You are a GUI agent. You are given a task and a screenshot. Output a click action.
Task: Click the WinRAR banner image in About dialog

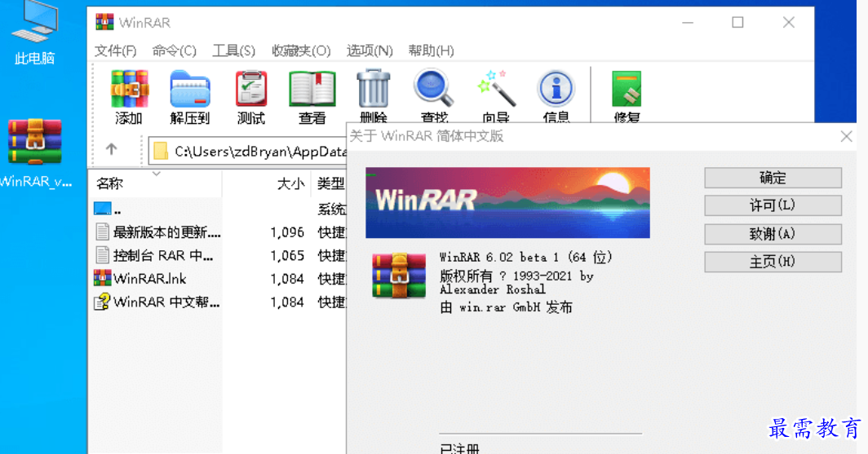coord(507,203)
